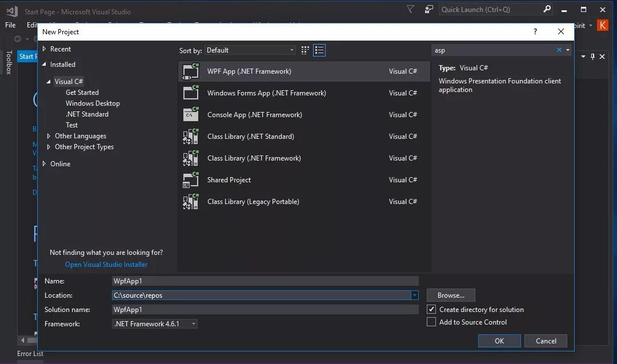Click the project Name input field
617x364 pixels.
(x=265, y=281)
